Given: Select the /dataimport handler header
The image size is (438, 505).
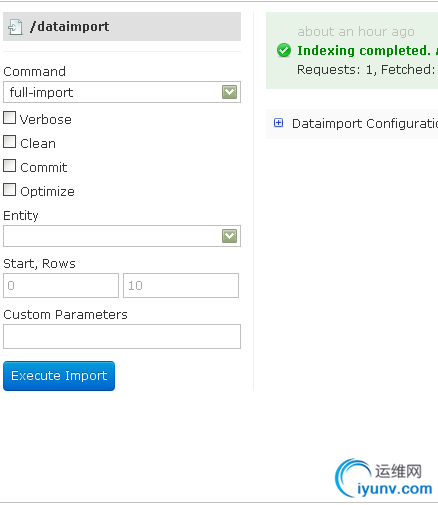Looking at the screenshot, I should click(122, 27).
